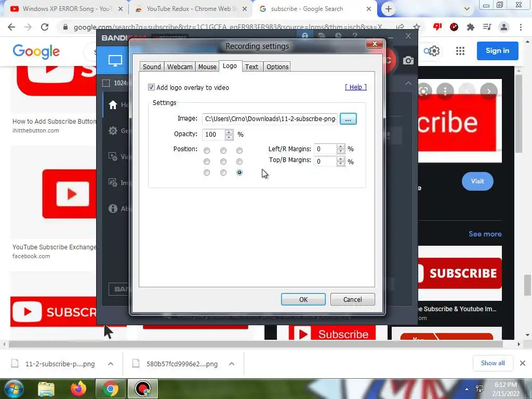
Task: Cancel the Recording settings dialog
Action: point(353,299)
